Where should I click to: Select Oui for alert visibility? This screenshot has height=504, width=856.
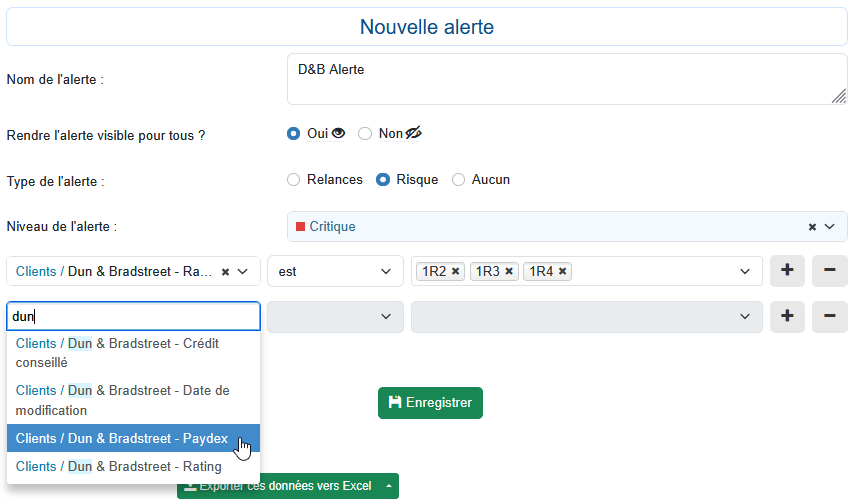click(293, 134)
